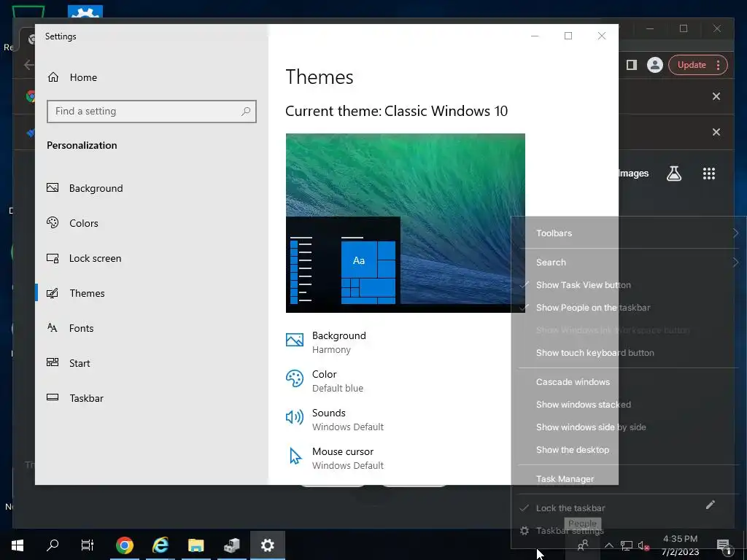This screenshot has width=747, height=560.
Task: Launch Chrome from the taskbar
Action: point(124,545)
